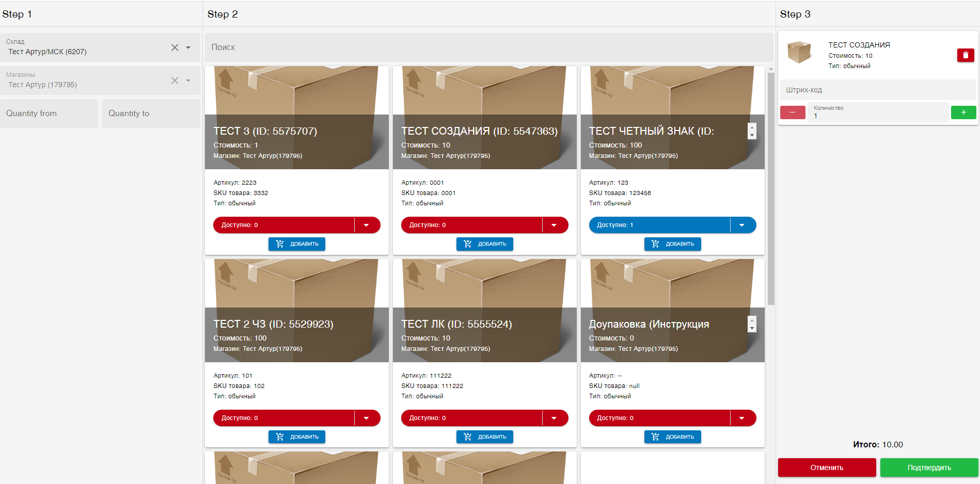Click the Штрих-код barcode field
The width and height of the screenshot is (980, 484).
[x=878, y=90]
